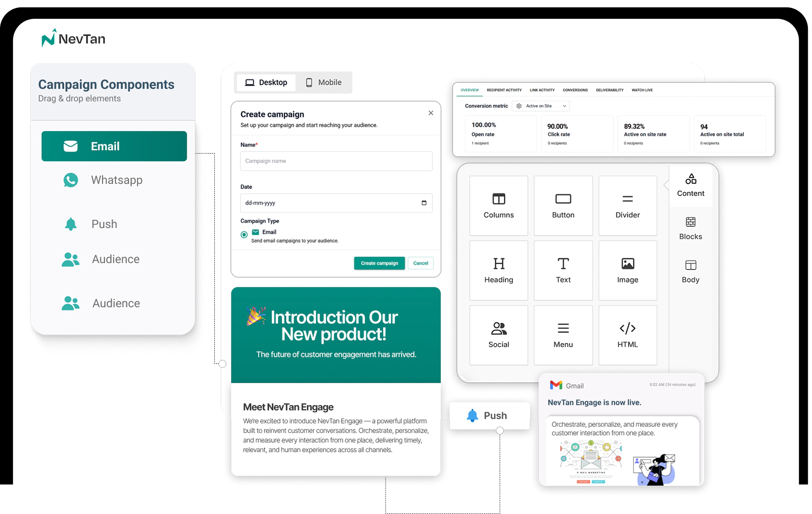Open the Blocks grid panel
This screenshot has height=514, width=812.
coord(691,229)
